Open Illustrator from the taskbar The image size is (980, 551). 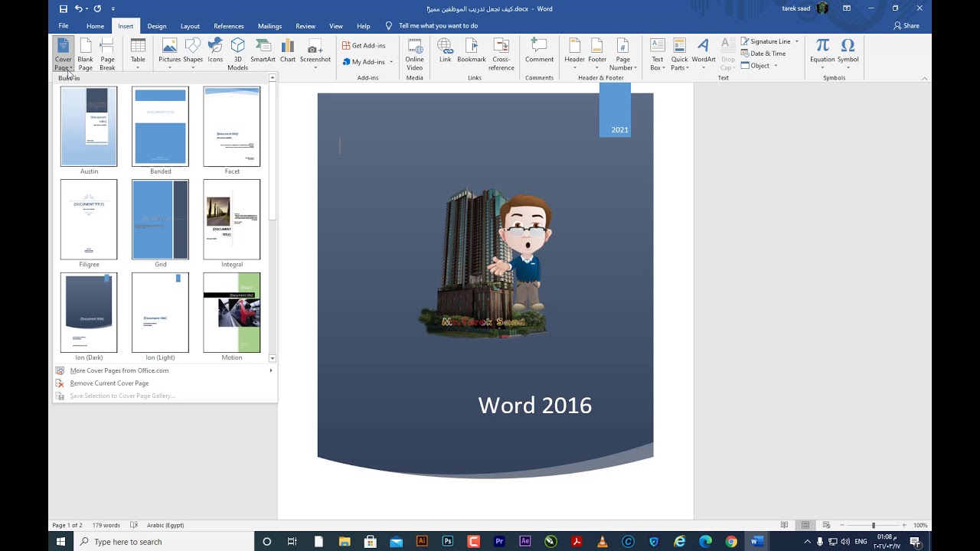pyautogui.click(x=422, y=542)
